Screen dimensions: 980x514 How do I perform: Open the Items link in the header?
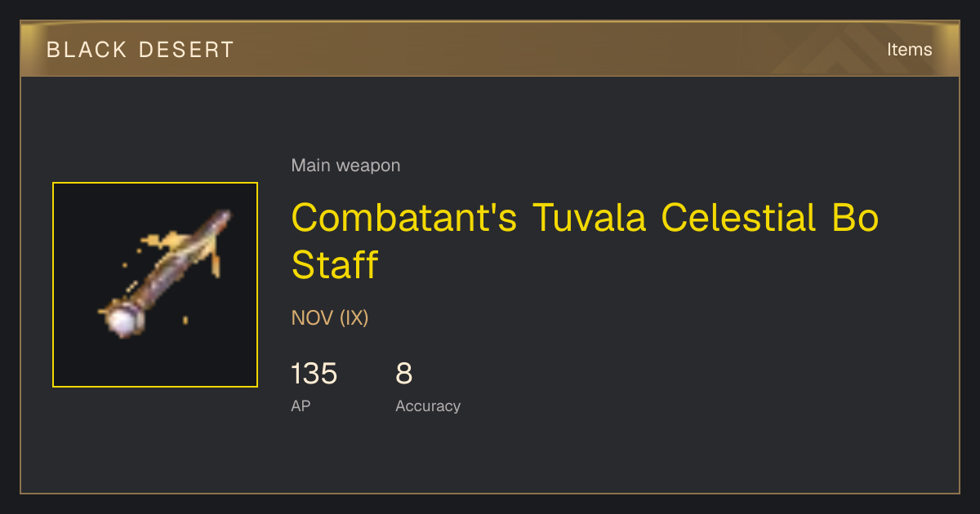click(x=909, y=50)
